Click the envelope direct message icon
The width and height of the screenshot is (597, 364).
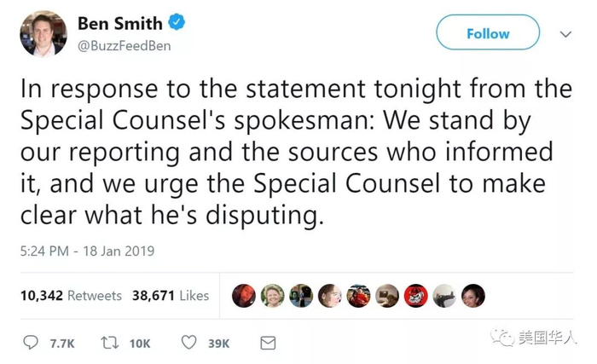click(268, 343)
